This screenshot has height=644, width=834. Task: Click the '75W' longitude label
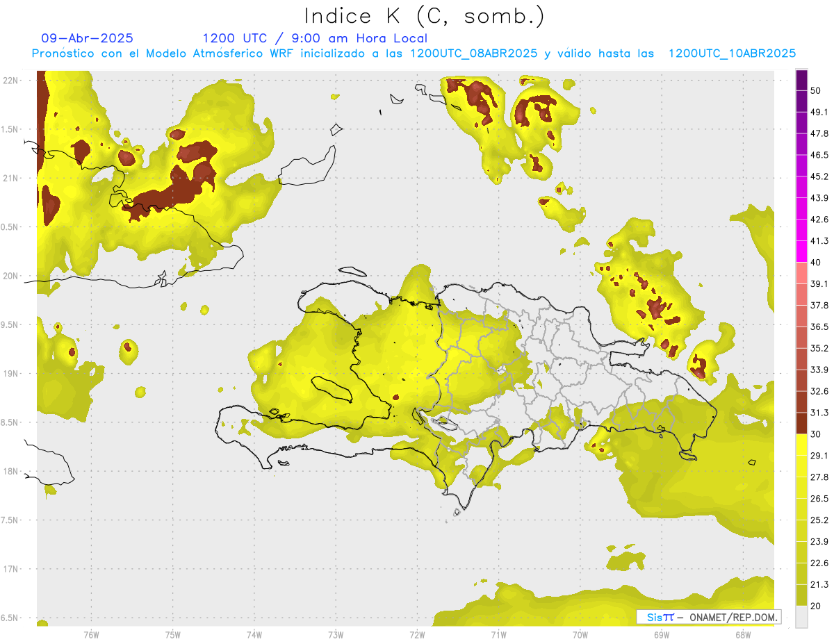pos(173,634)
